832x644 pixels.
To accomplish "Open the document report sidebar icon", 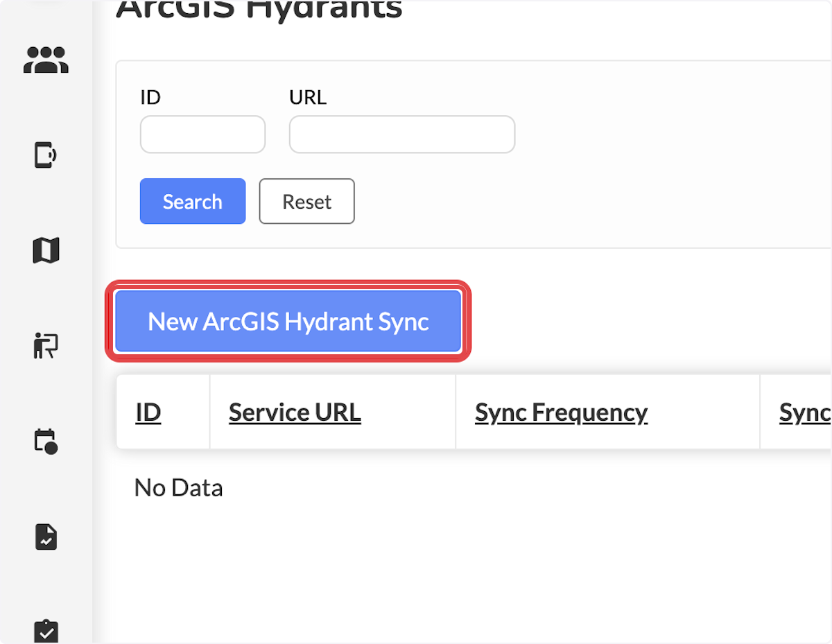I will coord(46,537).
